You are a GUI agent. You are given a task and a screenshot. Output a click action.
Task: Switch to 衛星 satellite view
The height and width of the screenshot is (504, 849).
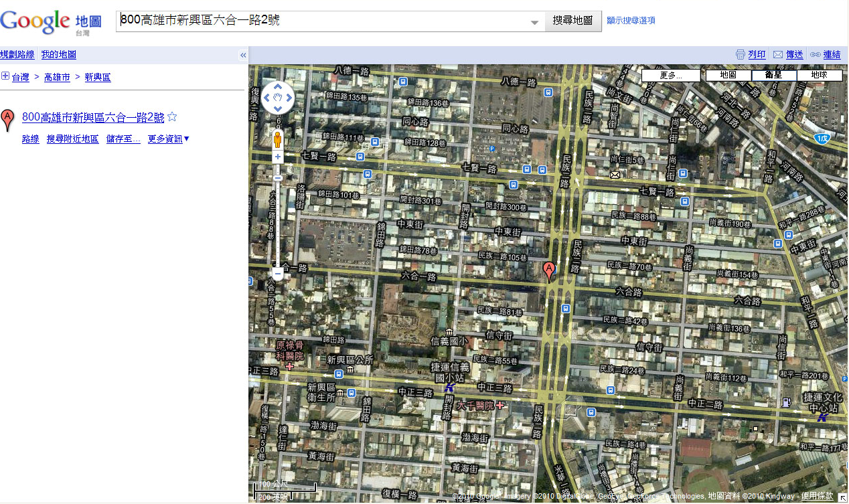[x=773, y=75]
